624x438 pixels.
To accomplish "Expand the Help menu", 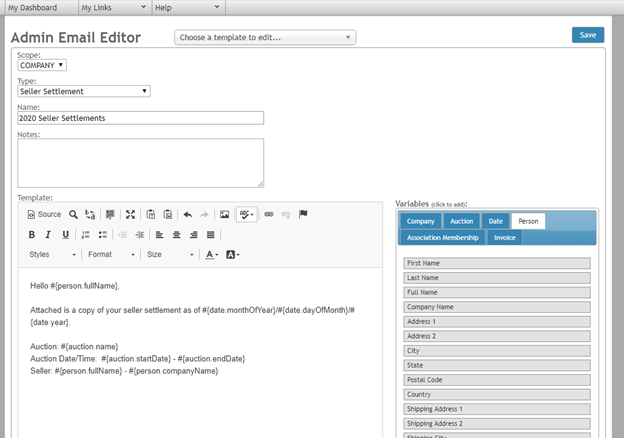I will click(x=188, y=8).
